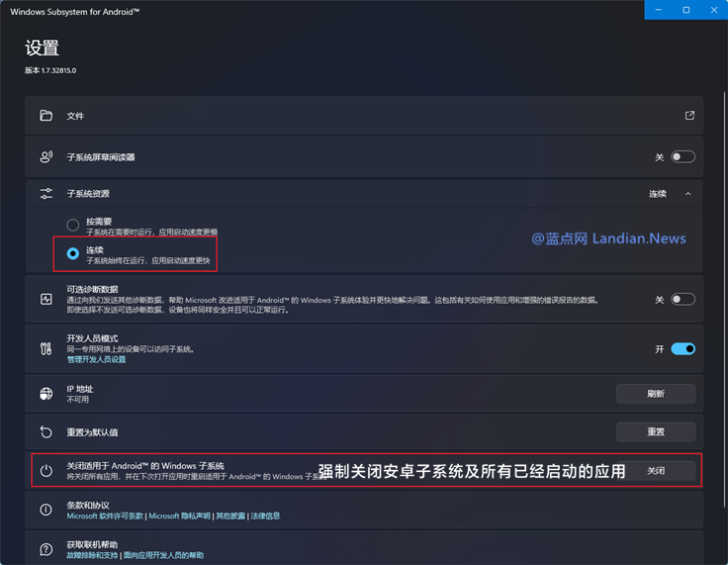728x565 pixels.
Task: Click the power icon for subsystem shutdown
Action: click(x=45, y=471)
